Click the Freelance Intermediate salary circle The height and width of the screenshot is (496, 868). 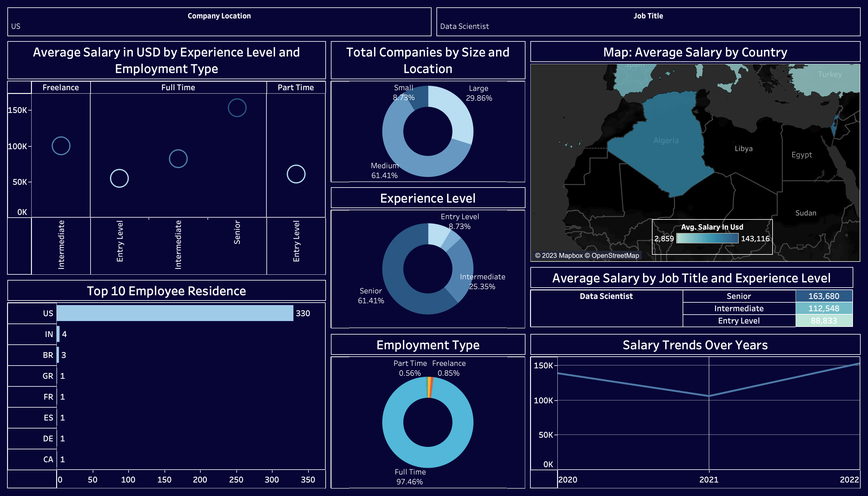[61, 146]
